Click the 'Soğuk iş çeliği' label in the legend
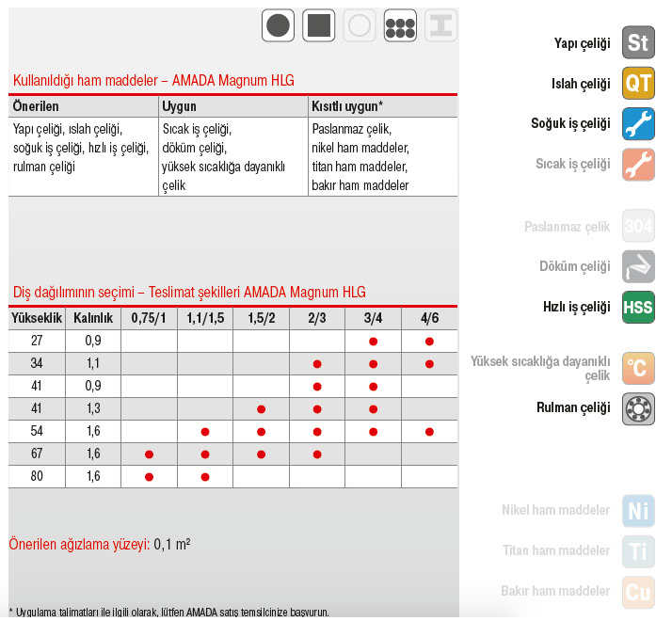Viewport: 672px width, 621px height. pyautogui.click(x=570, y=124)
